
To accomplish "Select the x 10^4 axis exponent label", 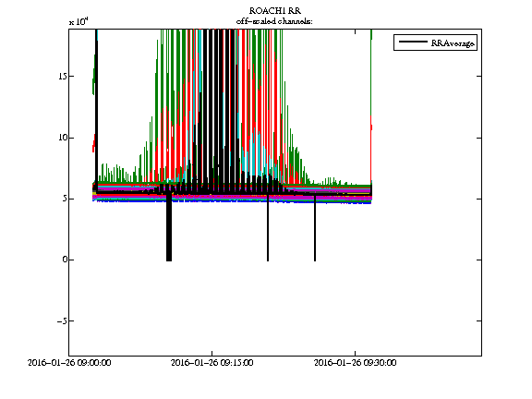I will pyautogui.click(x=79, y=22).
